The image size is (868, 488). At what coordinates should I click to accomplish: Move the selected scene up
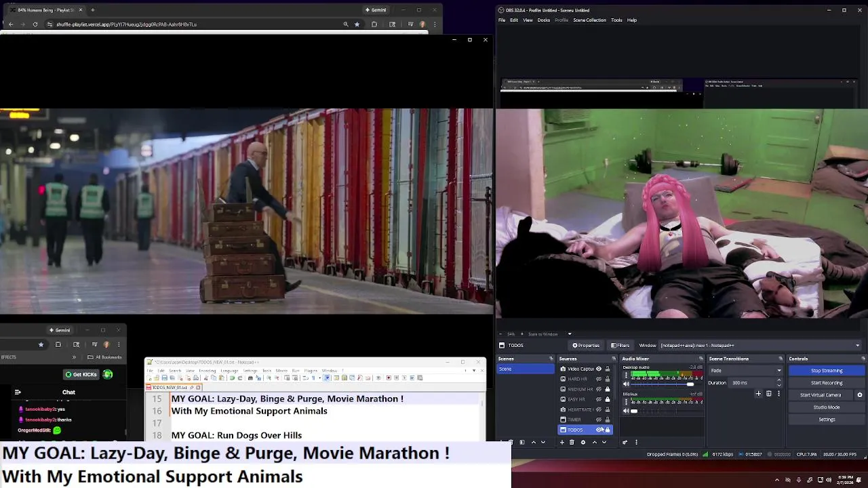534,443
